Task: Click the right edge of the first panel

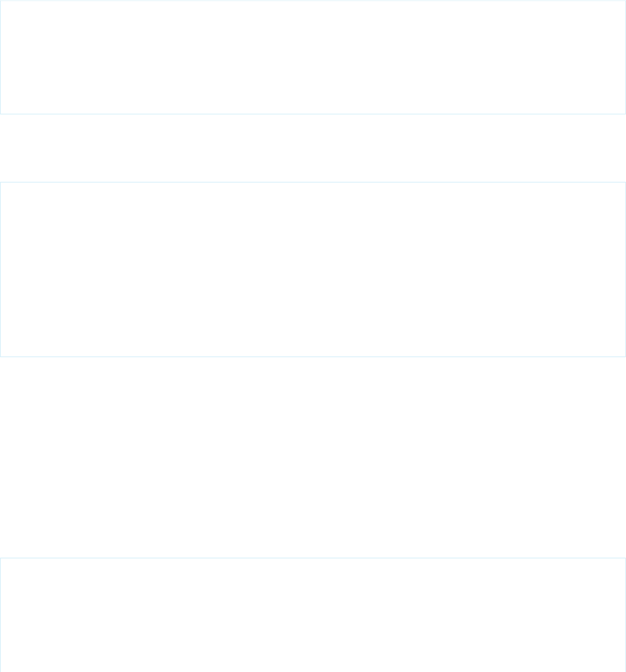Action: tap(625, 57)
